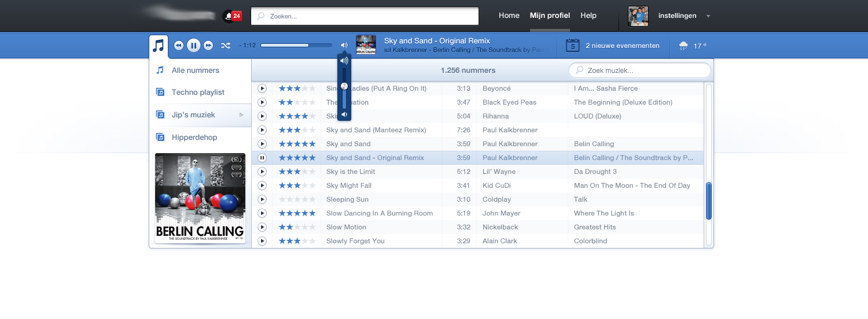Click 17° temperature reading

(700, 46)
